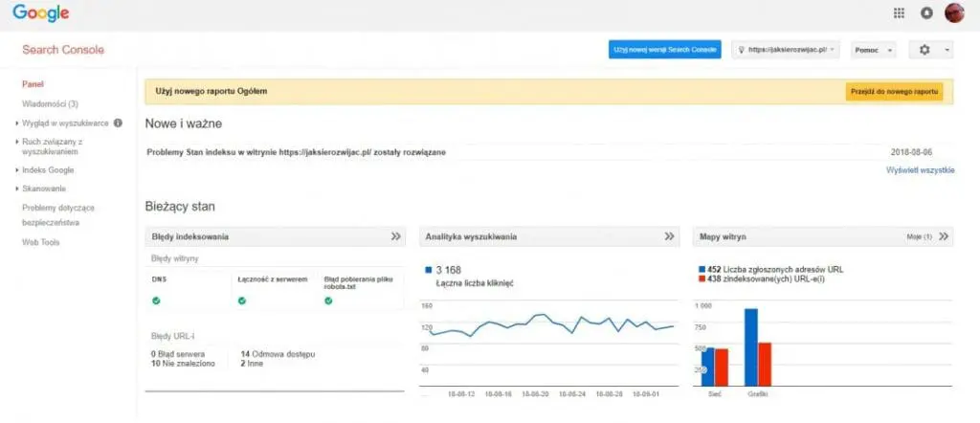Open Problemy dotyczące bezpieczeństwa page
Image resolution: width=980 pixels, height=423 pixels.
click(58, 215)
